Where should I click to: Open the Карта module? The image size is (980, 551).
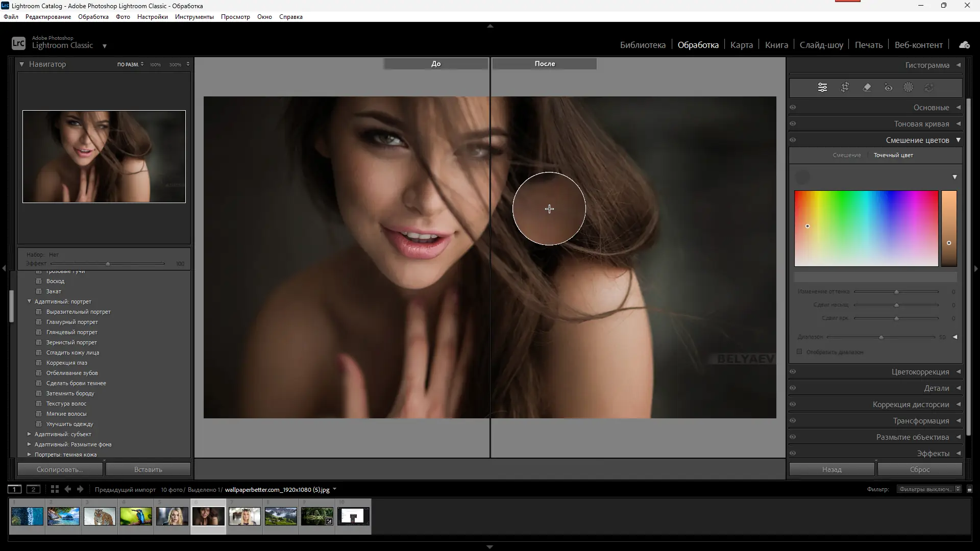click(741, 45)
